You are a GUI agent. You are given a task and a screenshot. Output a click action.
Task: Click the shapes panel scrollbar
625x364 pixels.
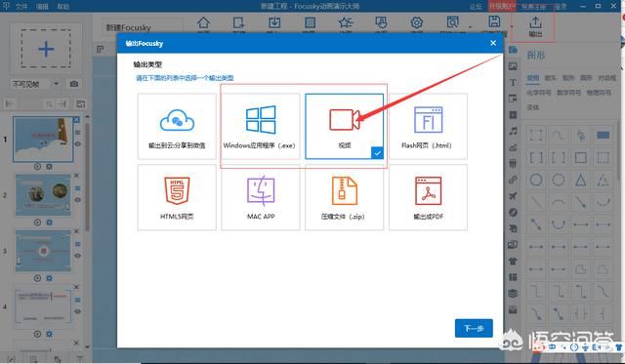coord(619,151)
